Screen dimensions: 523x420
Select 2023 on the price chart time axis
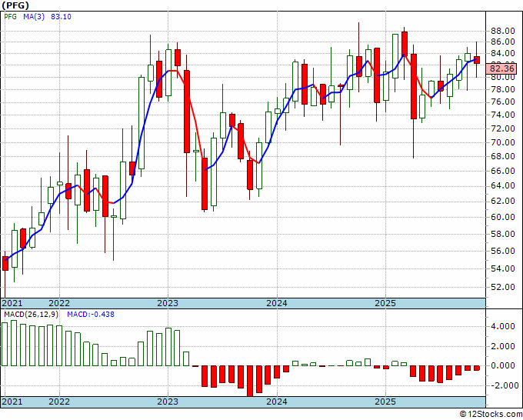tap(168, 303)
